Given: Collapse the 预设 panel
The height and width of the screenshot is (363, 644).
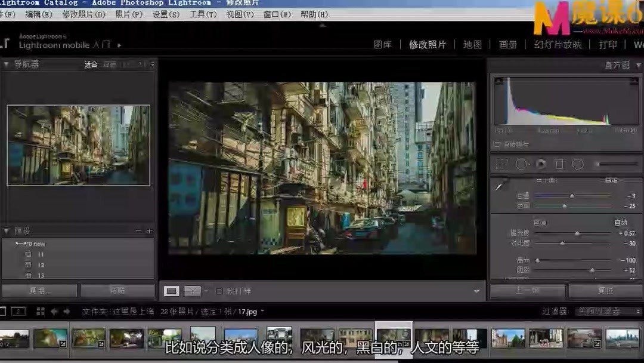Looking at the screenshot, I should pos(6,230).
